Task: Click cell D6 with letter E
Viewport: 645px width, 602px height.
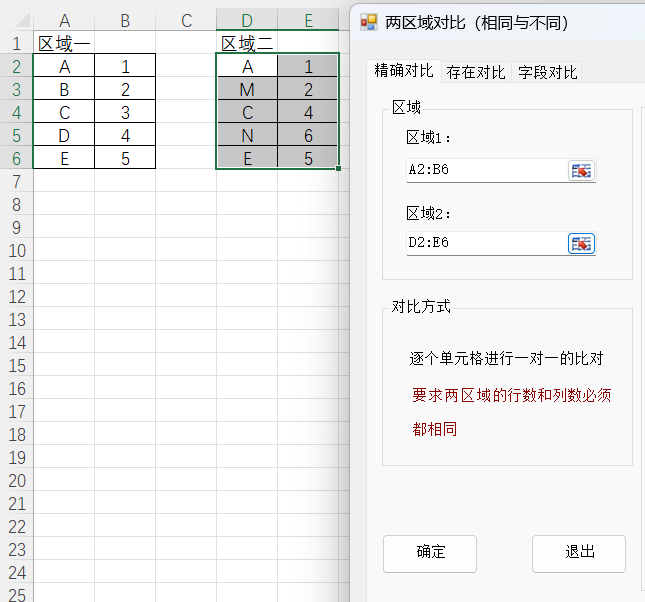Action: click(247, 158)
